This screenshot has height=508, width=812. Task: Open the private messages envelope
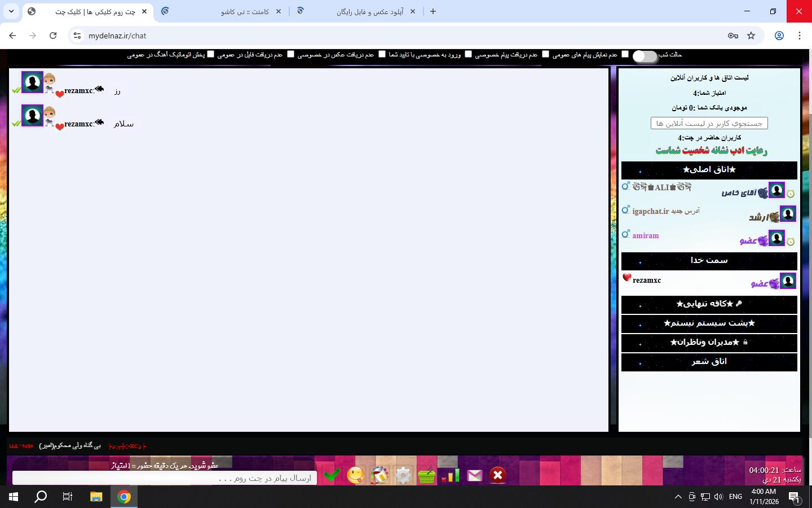[x=474, y=476]
